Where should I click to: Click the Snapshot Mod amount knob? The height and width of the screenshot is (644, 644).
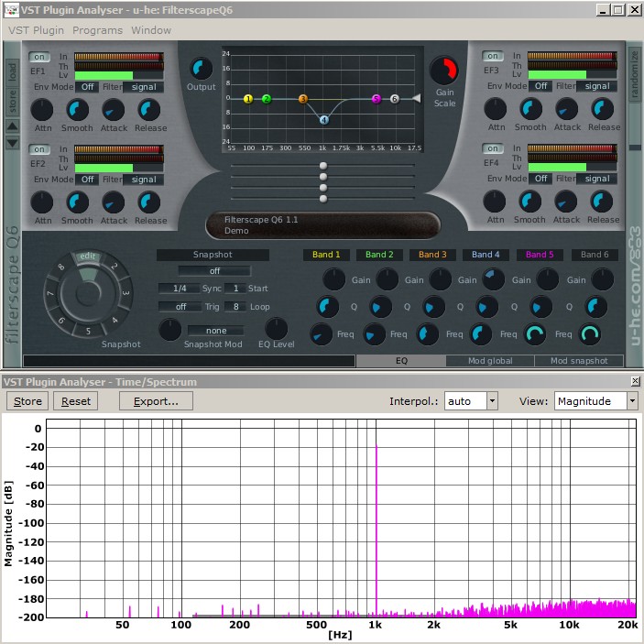pyautogui.click(x=170, y=330)
